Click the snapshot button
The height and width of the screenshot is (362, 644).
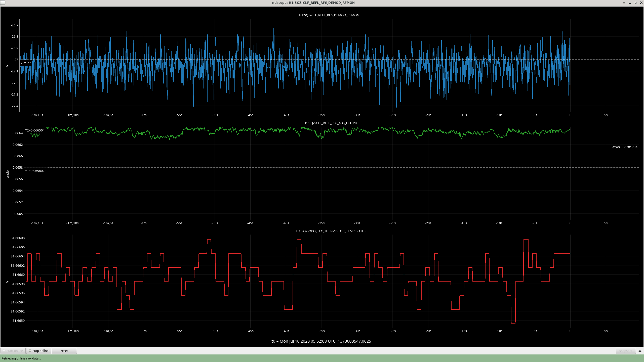point(626,351)
